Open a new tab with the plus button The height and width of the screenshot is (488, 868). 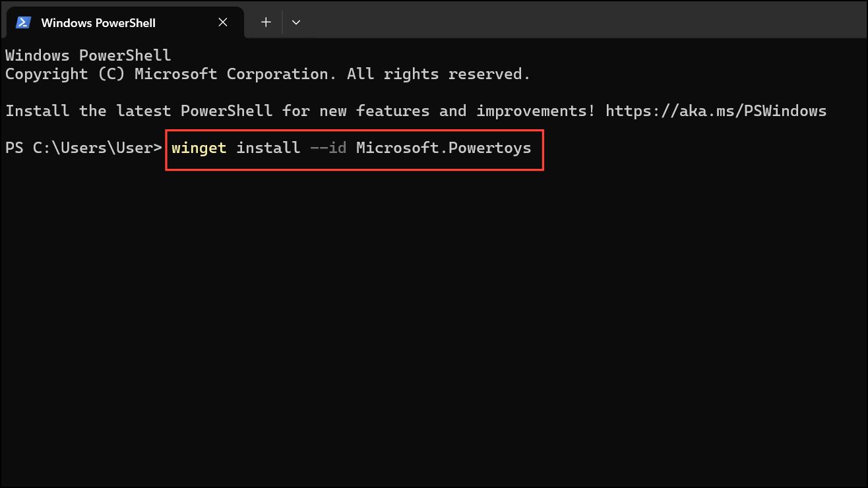point(266,22)
